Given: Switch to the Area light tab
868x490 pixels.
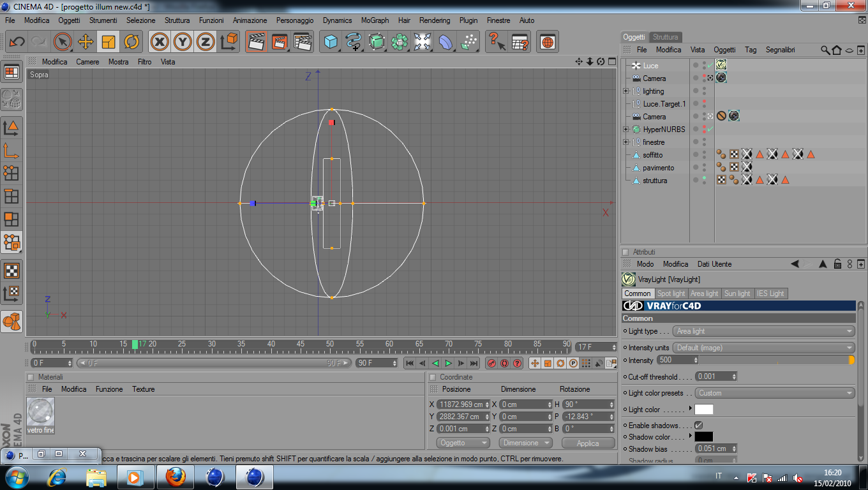Looking at the screenshot, I should point(704,293).
